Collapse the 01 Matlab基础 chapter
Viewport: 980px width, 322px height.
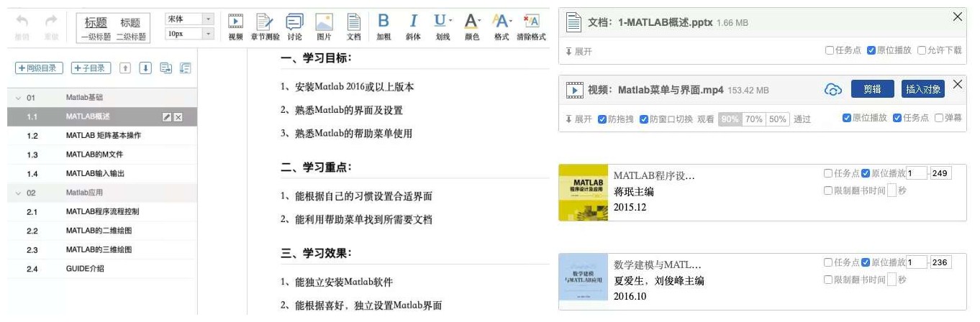click(x=18, y=98)
